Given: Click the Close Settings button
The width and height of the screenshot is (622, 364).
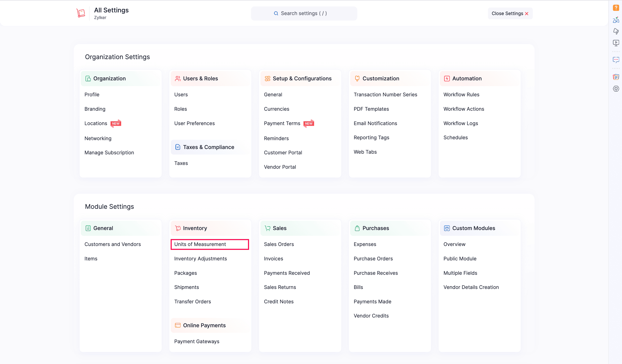Looking at the screenshot, I should [x=510, y=13].
